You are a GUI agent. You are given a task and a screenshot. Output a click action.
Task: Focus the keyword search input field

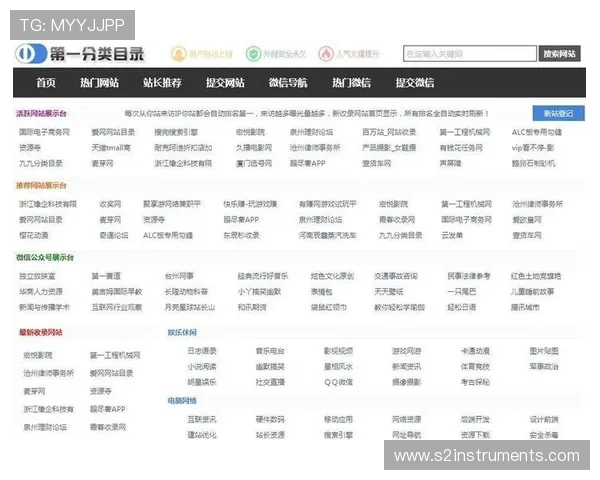tap(470, 54)
